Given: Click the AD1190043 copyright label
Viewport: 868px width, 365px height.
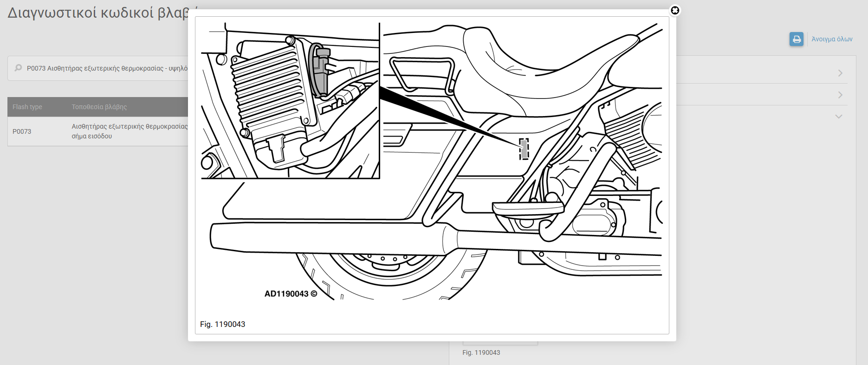Looking at the screenshot, I should pos(291,294).
